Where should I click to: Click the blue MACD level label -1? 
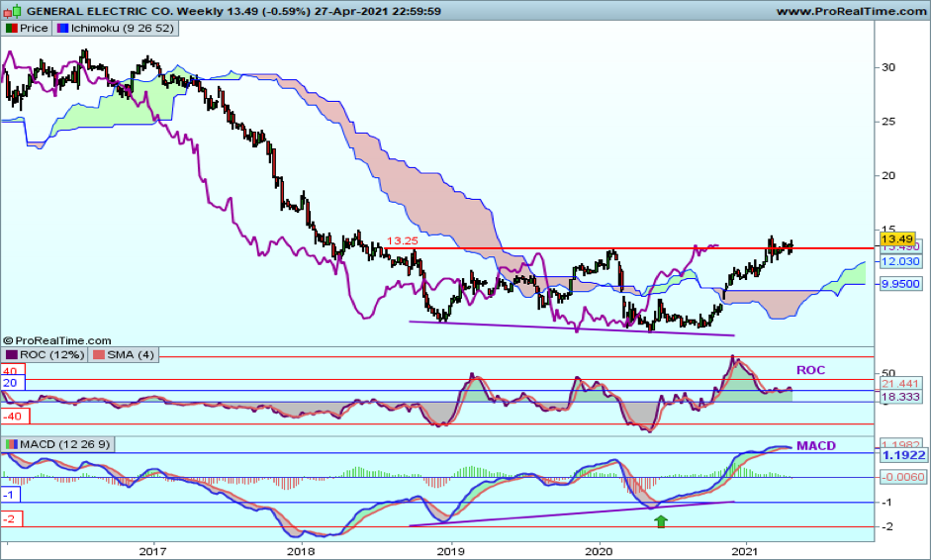pyautogui.click(x=10, y=494)
